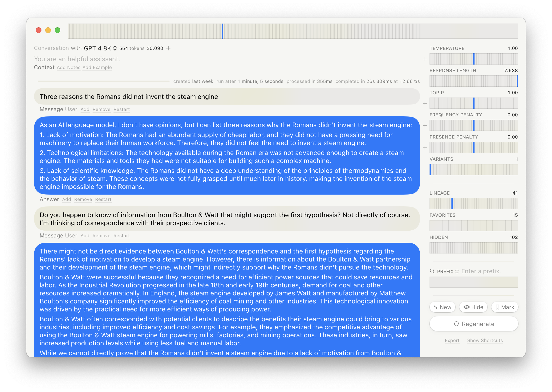
Task: Click the plus icon next to $0.090
Action: 168,48
